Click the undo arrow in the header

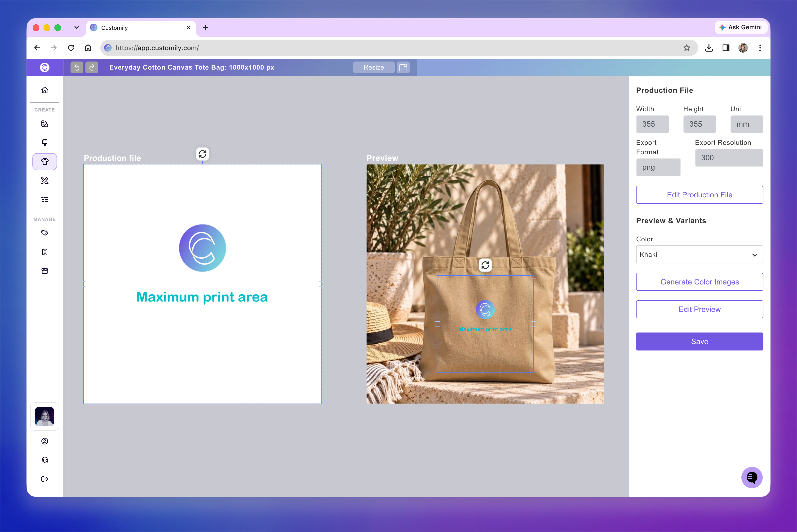(x=77, y=67)
